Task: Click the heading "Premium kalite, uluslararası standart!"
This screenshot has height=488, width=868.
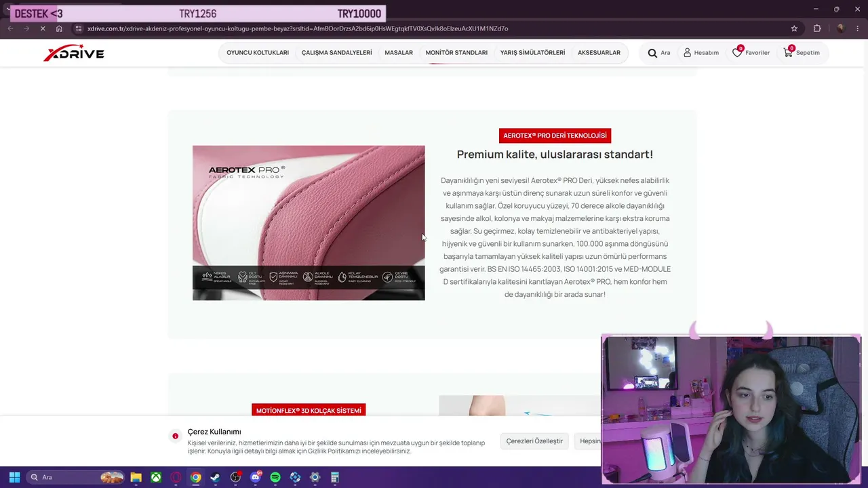Action: (x=555, y=155)
